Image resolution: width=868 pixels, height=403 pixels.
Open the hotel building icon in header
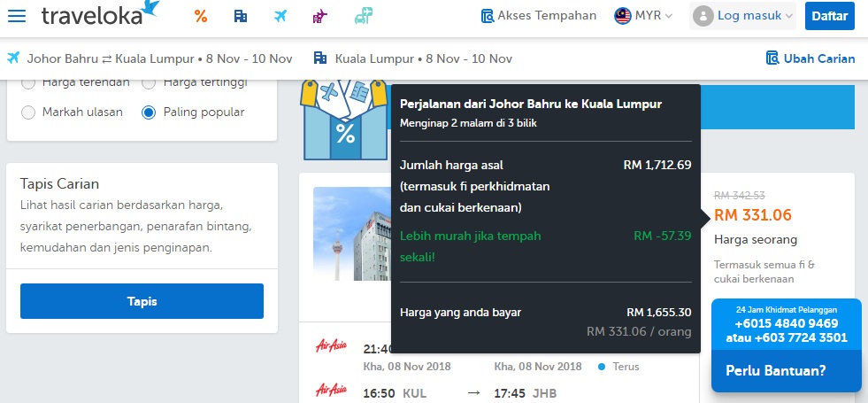point(241,16)
